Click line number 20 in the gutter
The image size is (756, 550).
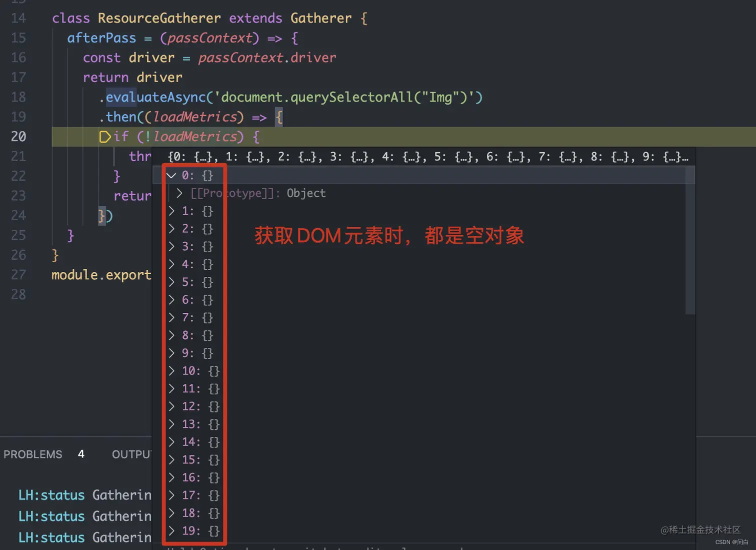coord(18,137)
